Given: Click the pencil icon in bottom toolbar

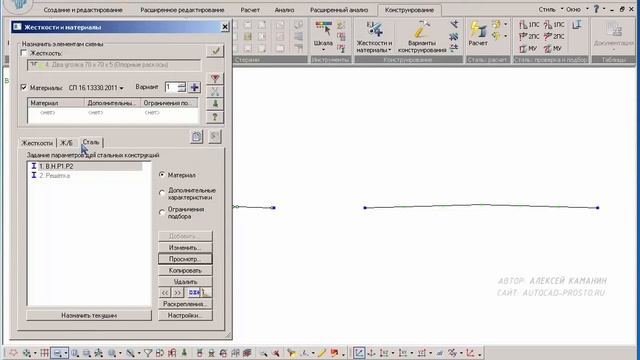Looking at the screenshot, I should [x=322, y=353].
